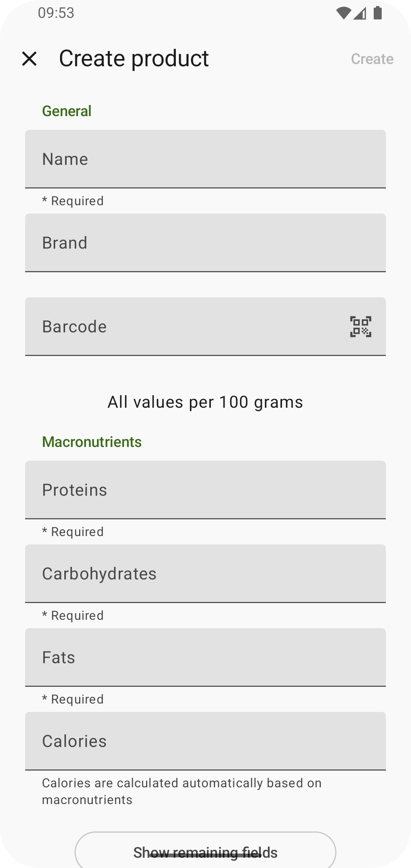This screenshot has height=868, width=411.
Task: Tap the Fats input field
Action: coord(205,657)
